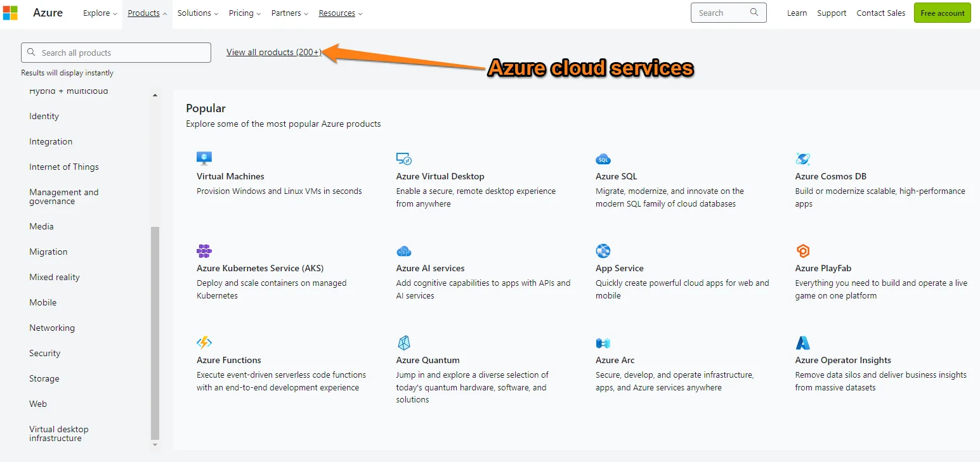
Task: Open the App Service link
Action: (x=620, y=268)
